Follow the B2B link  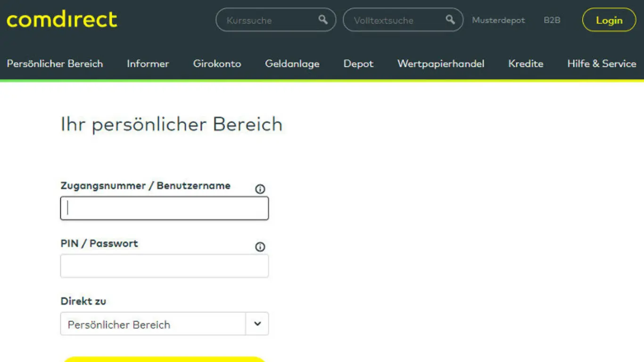[552, 20]
